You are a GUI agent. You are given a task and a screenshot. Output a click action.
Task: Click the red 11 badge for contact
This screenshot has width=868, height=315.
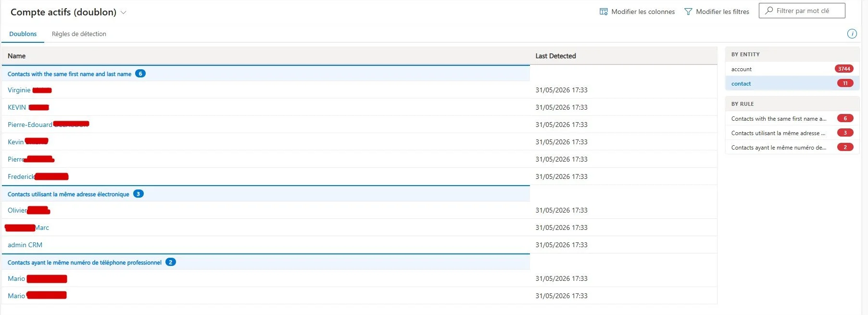[845, 83]
